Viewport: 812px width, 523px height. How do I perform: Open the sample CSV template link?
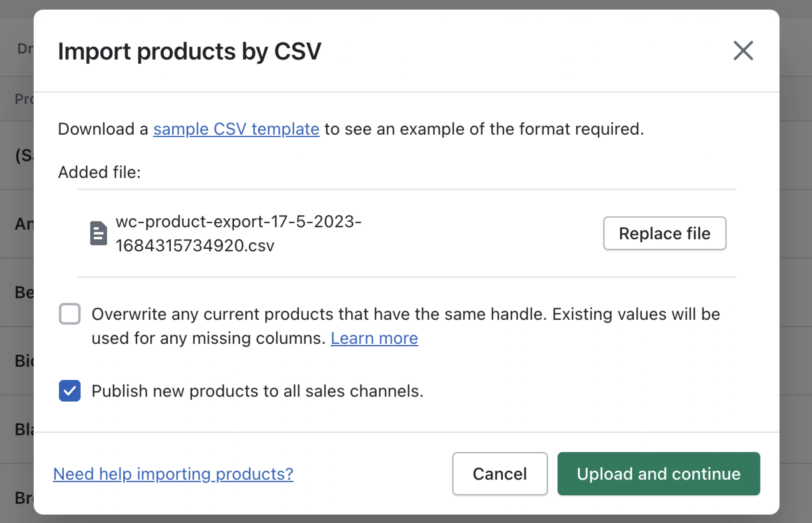(x=236, y=129)
